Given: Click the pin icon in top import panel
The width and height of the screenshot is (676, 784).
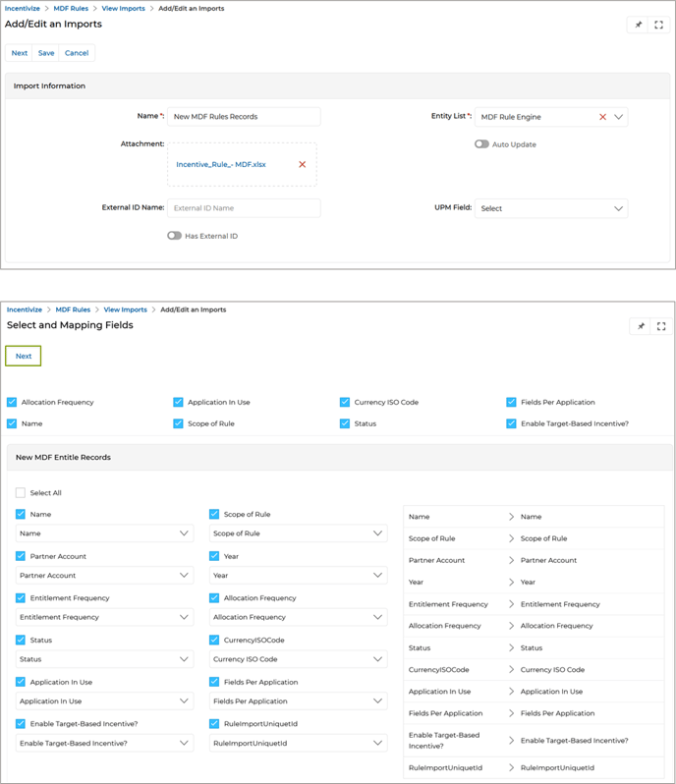Looking at the screenshot, I should coord(638,26).
